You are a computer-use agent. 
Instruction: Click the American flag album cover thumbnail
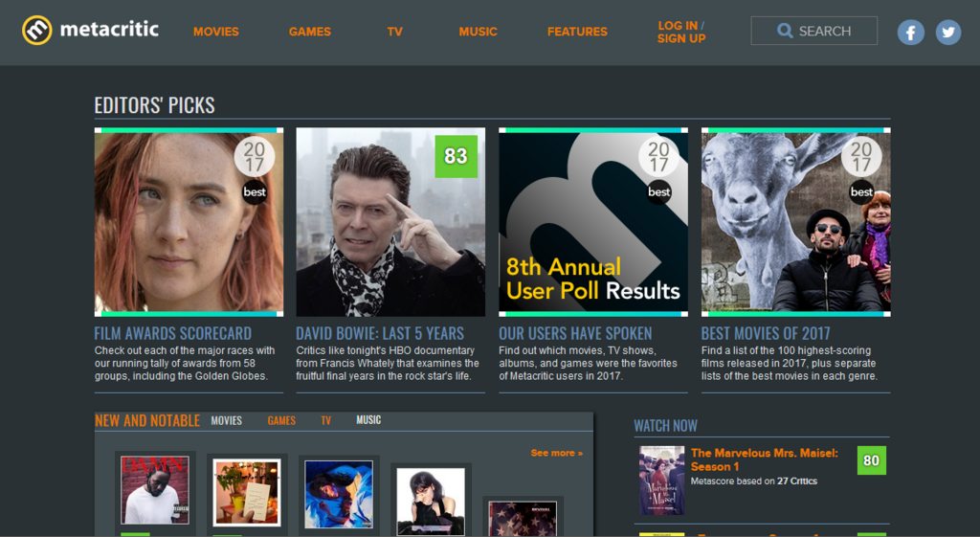tap(523, 519)
